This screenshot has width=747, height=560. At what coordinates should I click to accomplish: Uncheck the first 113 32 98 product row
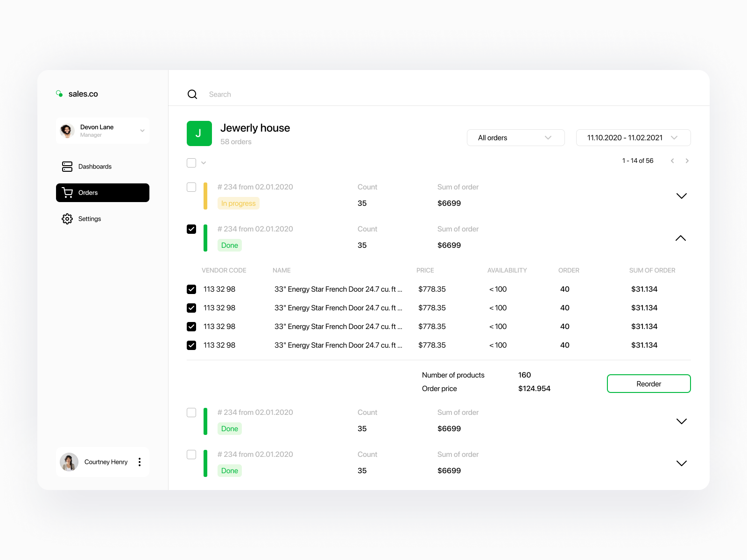point(191,289)
